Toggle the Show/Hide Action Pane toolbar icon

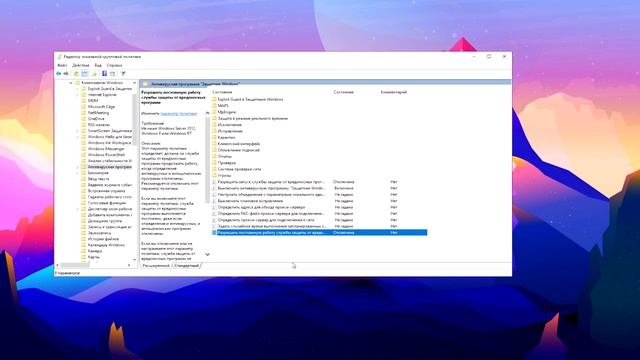coord(113,73)
